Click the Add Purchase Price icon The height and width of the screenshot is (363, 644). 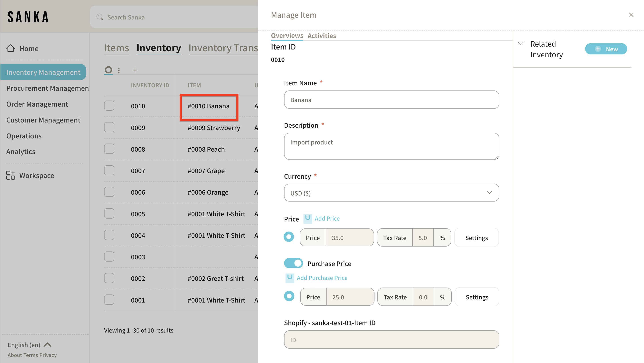click(290, 278)
